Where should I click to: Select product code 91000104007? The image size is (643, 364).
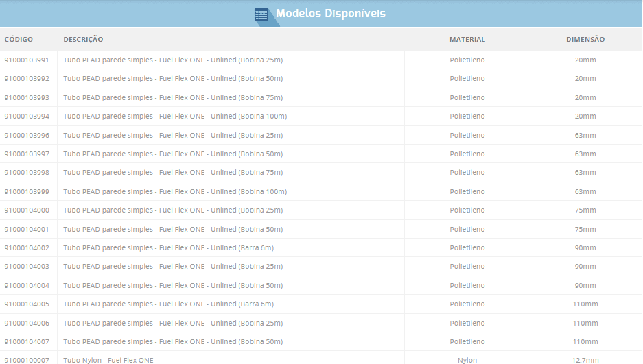27,342
